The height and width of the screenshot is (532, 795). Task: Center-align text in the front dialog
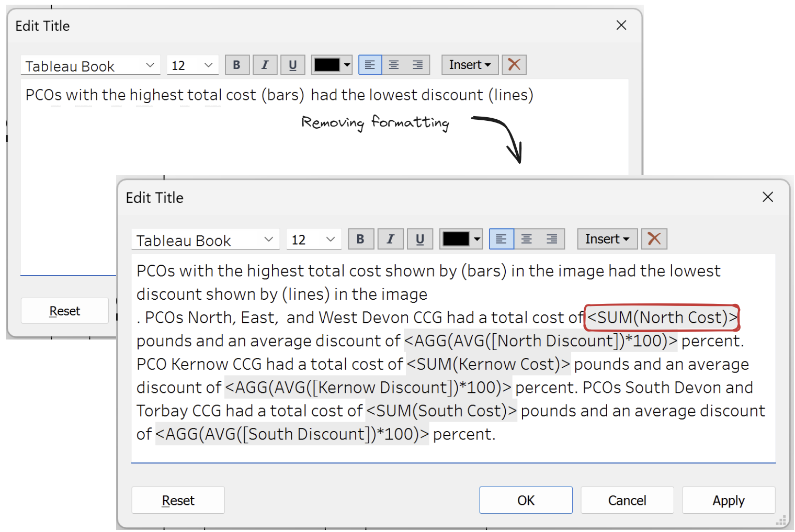[527, 239]
